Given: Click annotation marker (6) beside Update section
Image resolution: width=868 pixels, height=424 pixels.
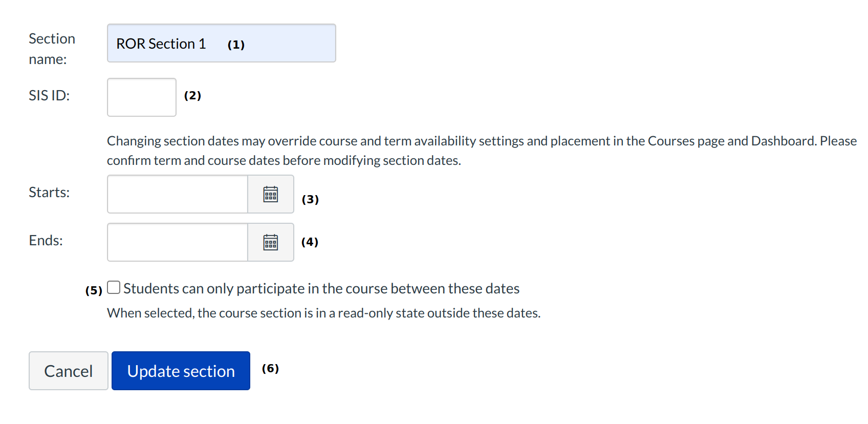Looking at the screenshot, I should 270,368.
